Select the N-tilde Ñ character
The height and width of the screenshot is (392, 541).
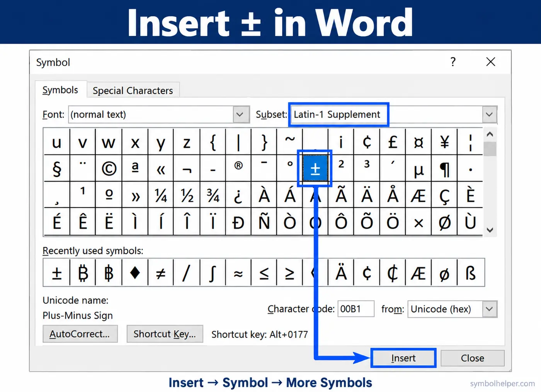click(x=264, y=222)
